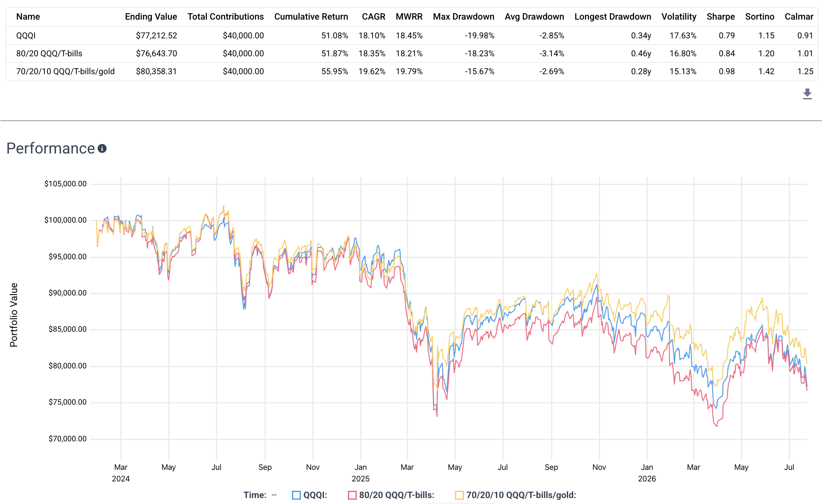Click the $77,212.52 ending value cell
The height and width of the screenshot is (504, 822).
pos(157,35)
